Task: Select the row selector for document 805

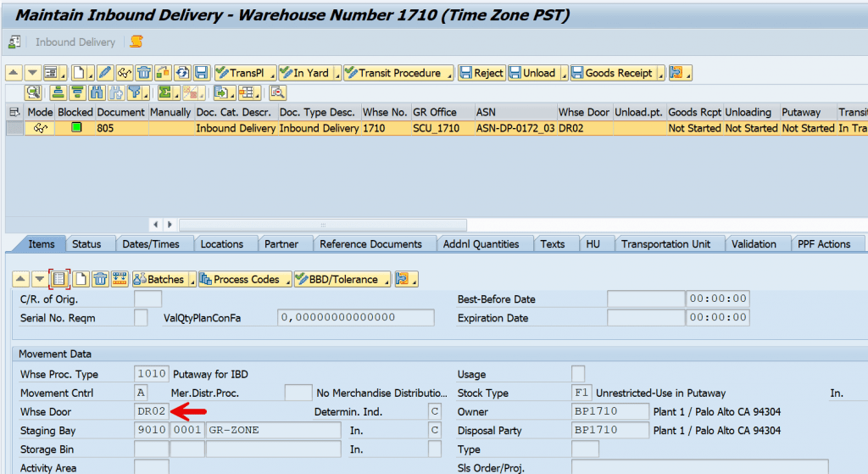Action: click(x=15, y=128)
